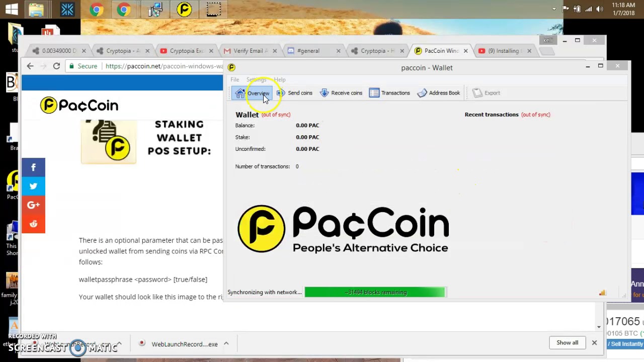Switch to the 0.00349000 Chrome tab

[59, 51]
